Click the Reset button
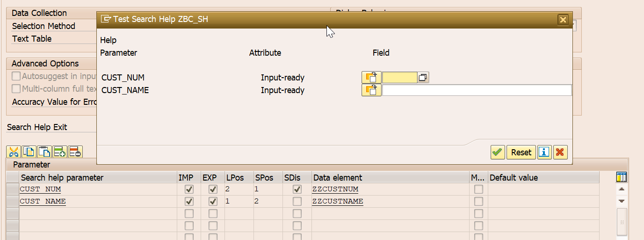 521,152
